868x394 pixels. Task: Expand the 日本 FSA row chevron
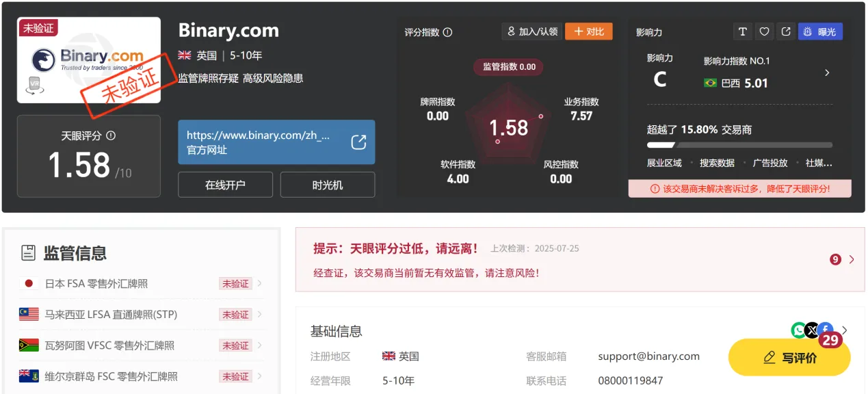click(259, 283)
